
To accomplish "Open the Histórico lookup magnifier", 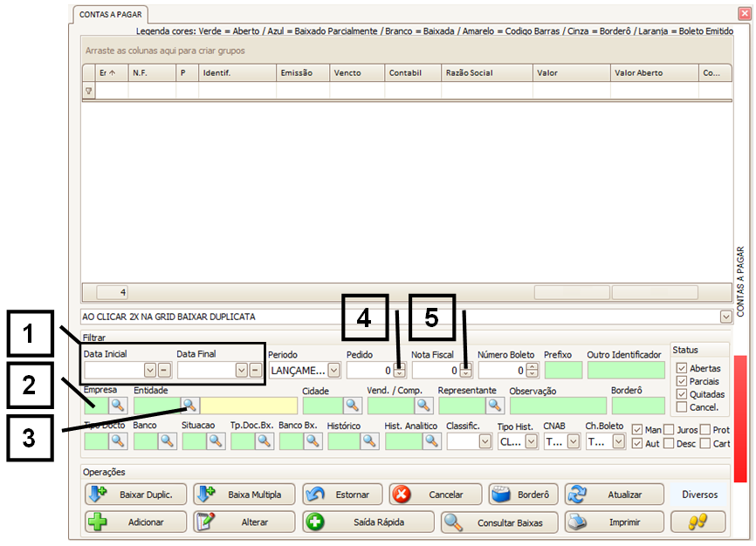I will (x=369, y=441).
